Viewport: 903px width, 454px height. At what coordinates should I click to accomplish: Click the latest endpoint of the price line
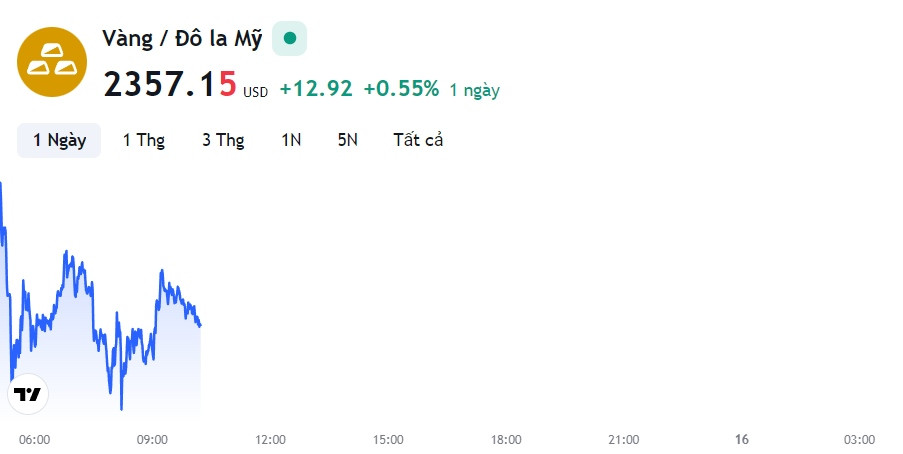click(x=200, y=326)
